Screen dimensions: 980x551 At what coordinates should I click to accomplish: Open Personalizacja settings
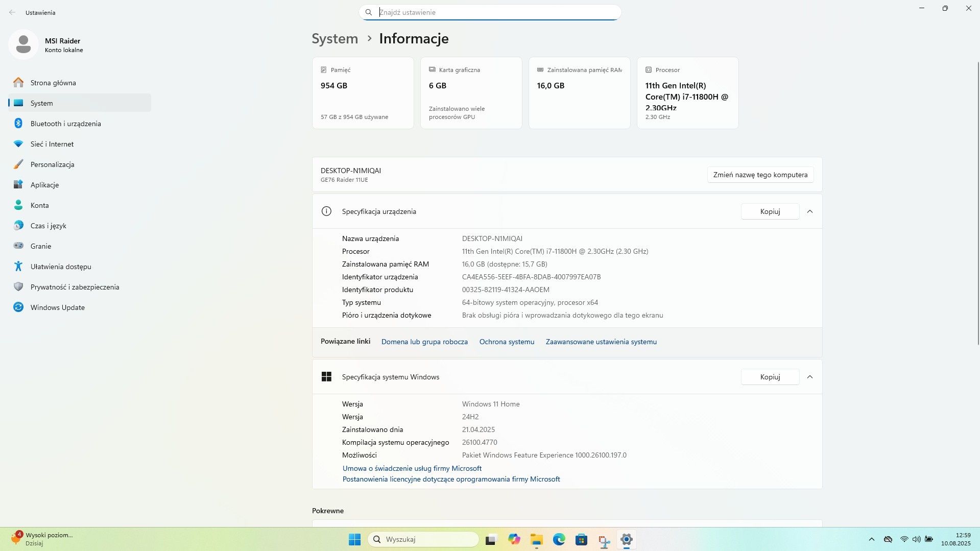[80, 164]
